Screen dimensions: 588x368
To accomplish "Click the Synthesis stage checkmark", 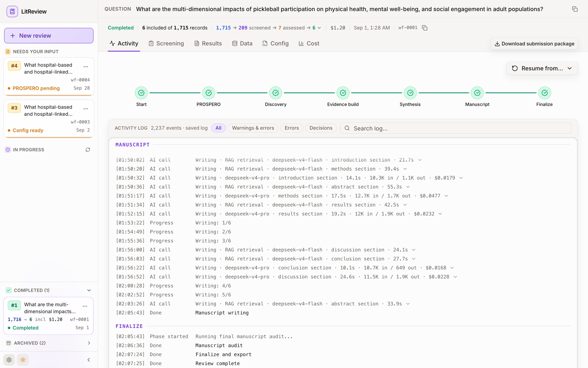I will pos(410,93).
